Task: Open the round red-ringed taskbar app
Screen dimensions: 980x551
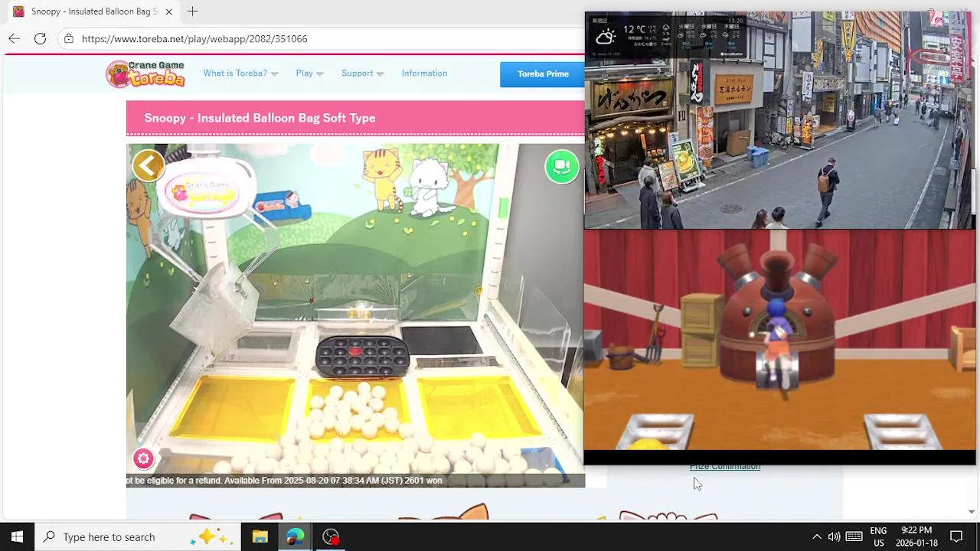Action: [x=331, y=536]
